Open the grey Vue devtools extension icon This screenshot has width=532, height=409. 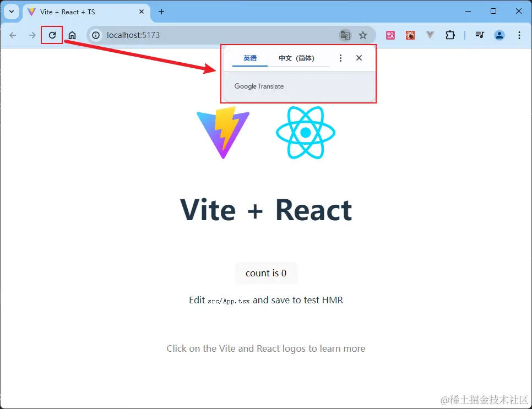tap(430, 35)
